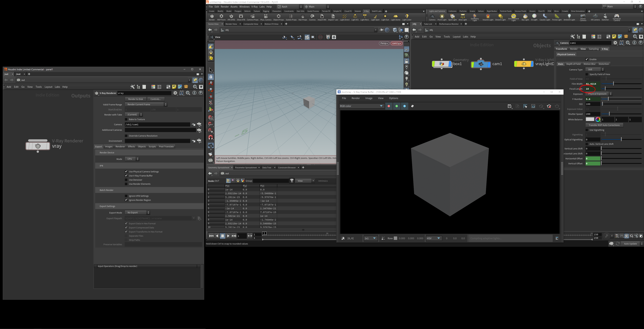Open Export Mode dropdown
The height and width of the screenshot is (329, 644).
tap(138, 213)
